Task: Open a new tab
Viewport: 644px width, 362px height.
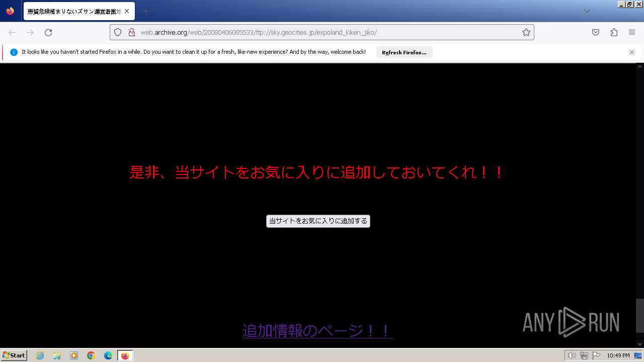Action: point(145,11)
